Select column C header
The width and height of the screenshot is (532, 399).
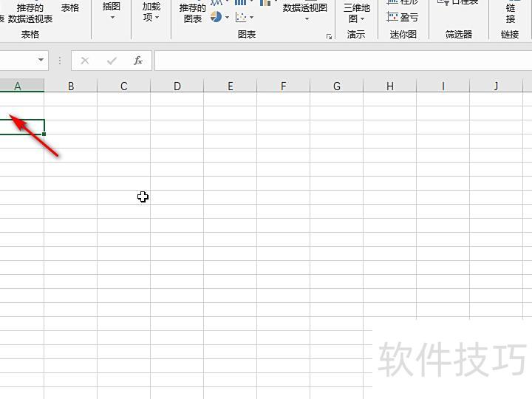tap(124, 86)
